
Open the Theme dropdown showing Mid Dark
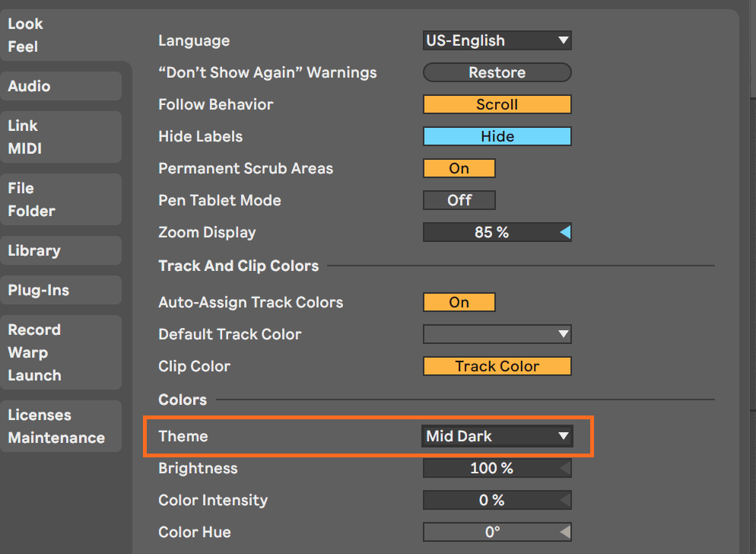click(497, 436)
